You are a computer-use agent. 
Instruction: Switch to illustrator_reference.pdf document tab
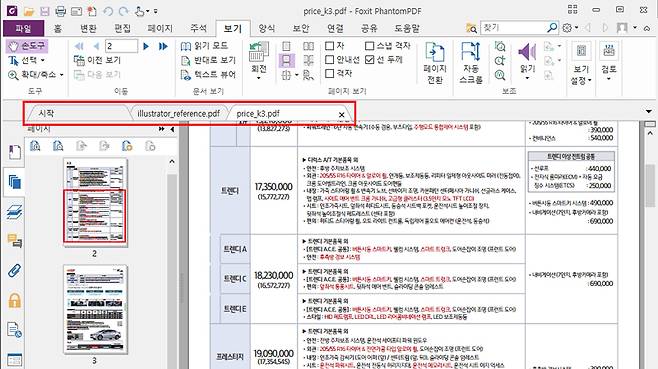[178, 113]
